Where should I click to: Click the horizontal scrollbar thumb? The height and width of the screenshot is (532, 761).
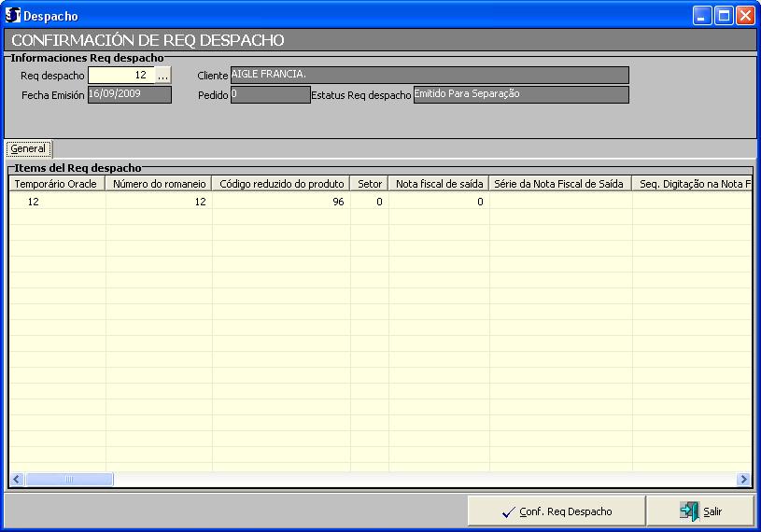click(68, 480)
